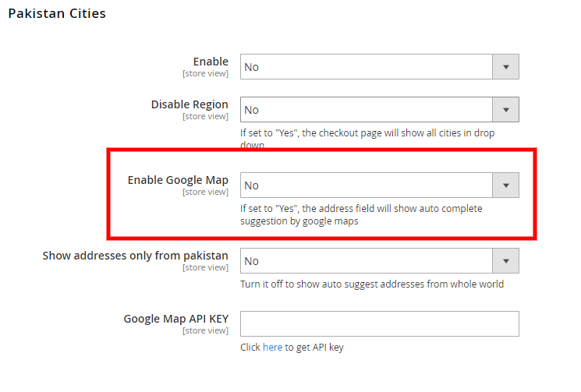The height and width of the screenshot is (392, 581).
Task: Click 'Show addresses only from pakistan' label
Action: click(x=135, y=256)
